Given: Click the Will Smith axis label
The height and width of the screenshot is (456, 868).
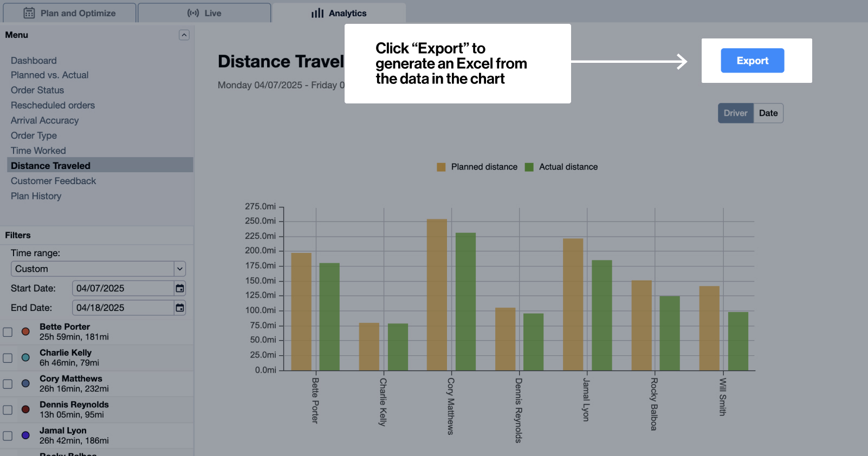Looking at the screenshot, I should 722,397.
